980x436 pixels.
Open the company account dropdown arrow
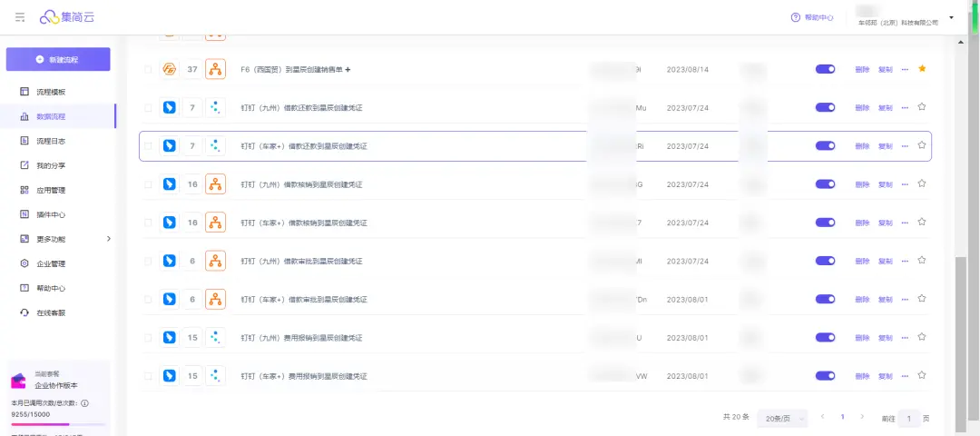pos(951,17)
